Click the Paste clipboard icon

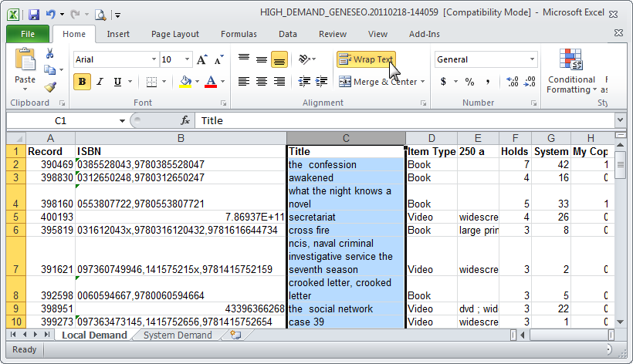(25, 60)
